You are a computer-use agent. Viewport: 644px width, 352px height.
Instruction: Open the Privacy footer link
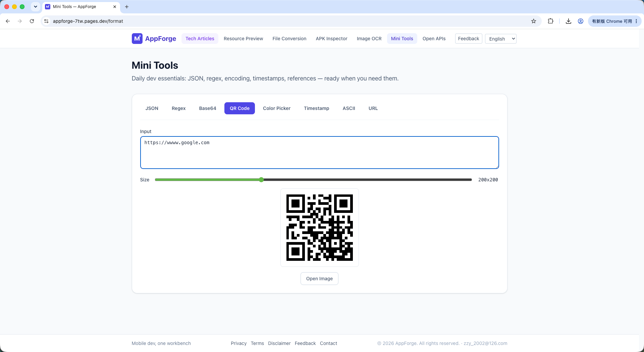pyautogui.click(x=238, y=343)
